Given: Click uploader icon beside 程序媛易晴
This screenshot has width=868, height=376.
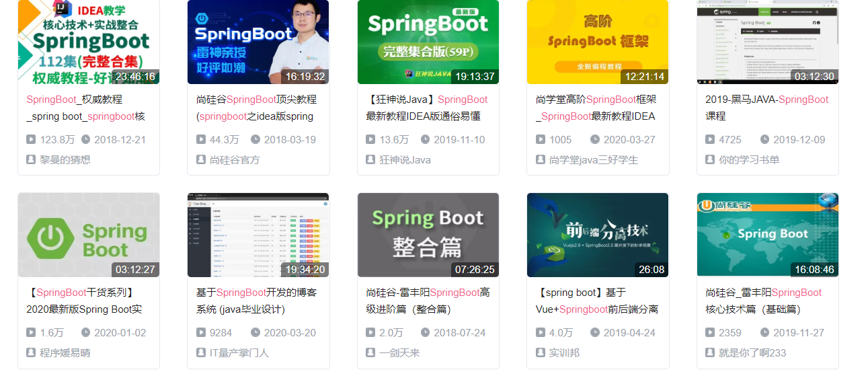Looking at the screenshot, I should tap(31, 353).
